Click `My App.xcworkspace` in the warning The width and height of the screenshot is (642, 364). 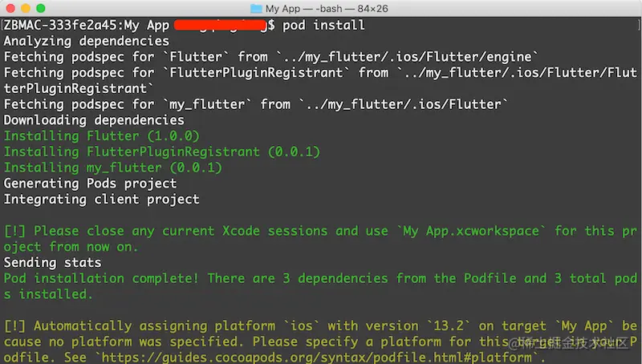(x=471, y=231)
